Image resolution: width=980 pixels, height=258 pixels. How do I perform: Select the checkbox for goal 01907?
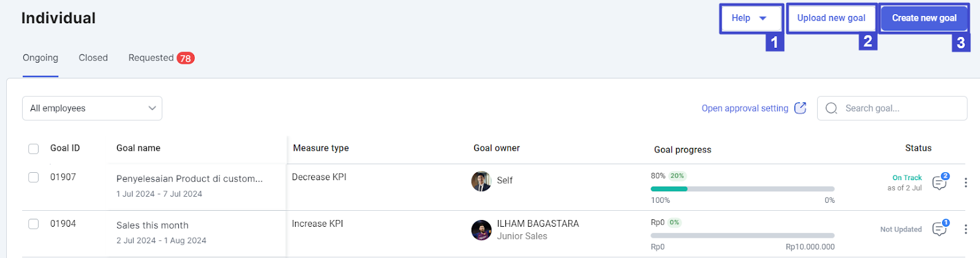click(x=34, y=177)
